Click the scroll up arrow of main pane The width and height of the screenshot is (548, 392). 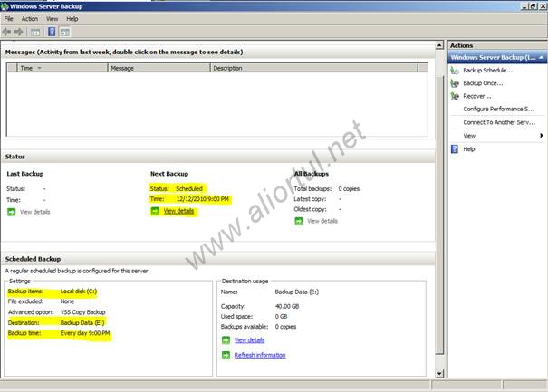point(439,45)
